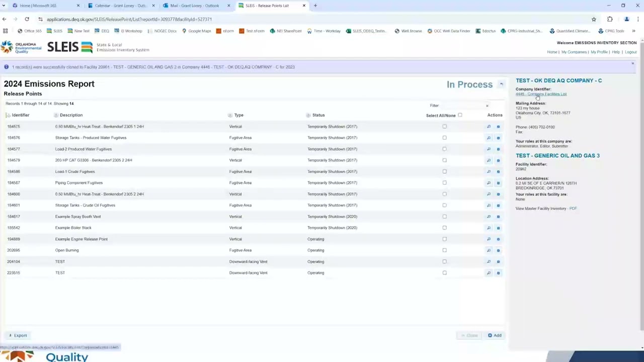Screen dimensions: 644x362
Task: Open the tab search dropdown arrow in Chrome
Action: [5, 6]
